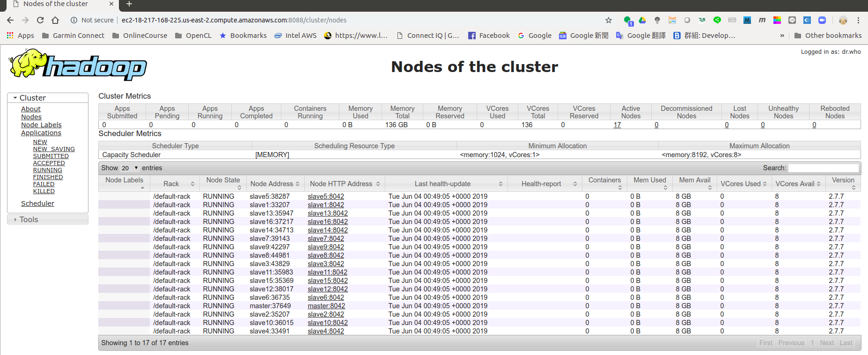
Task: Open the About link in sidebar
Action: (31, 109)
